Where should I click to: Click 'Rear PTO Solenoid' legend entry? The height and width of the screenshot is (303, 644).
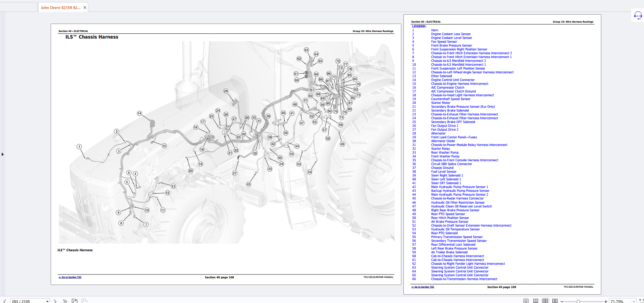click(444, 233)
